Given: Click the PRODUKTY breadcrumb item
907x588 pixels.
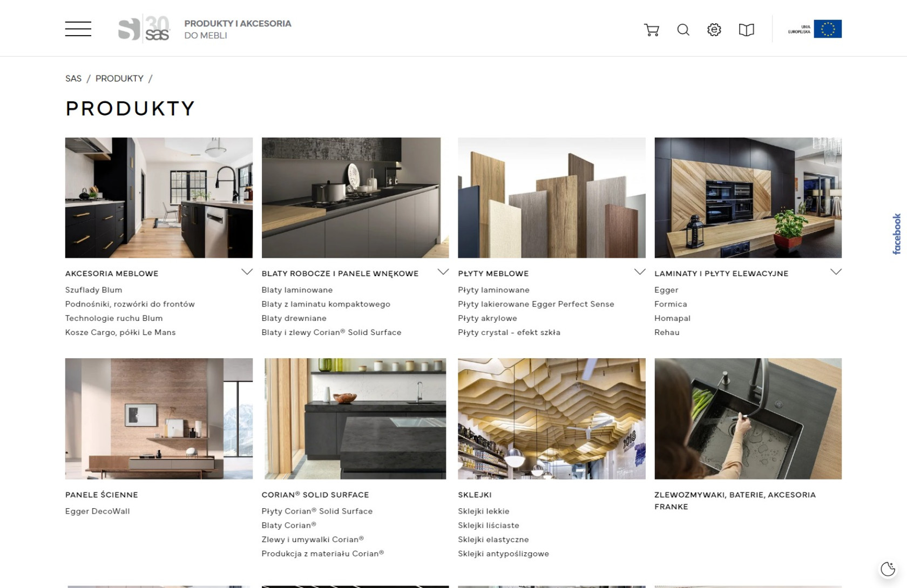Looking at the screenshot, I should tap(119, 79).
